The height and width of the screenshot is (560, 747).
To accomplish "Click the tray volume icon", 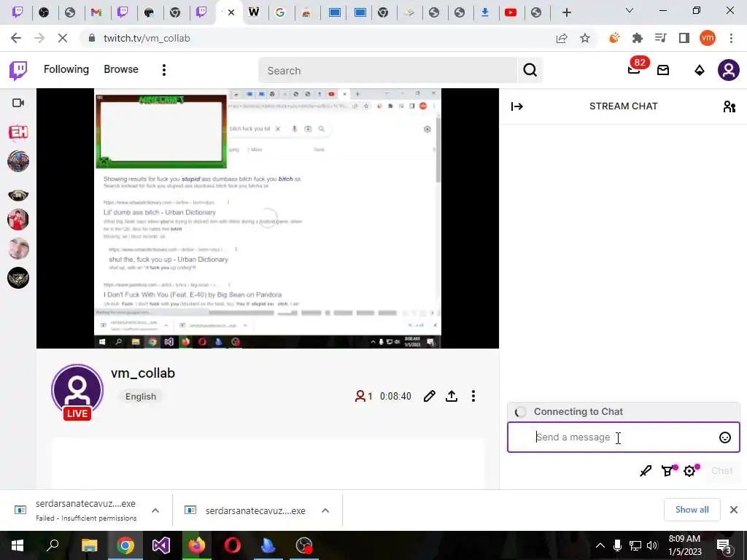I will coord(653,545).
